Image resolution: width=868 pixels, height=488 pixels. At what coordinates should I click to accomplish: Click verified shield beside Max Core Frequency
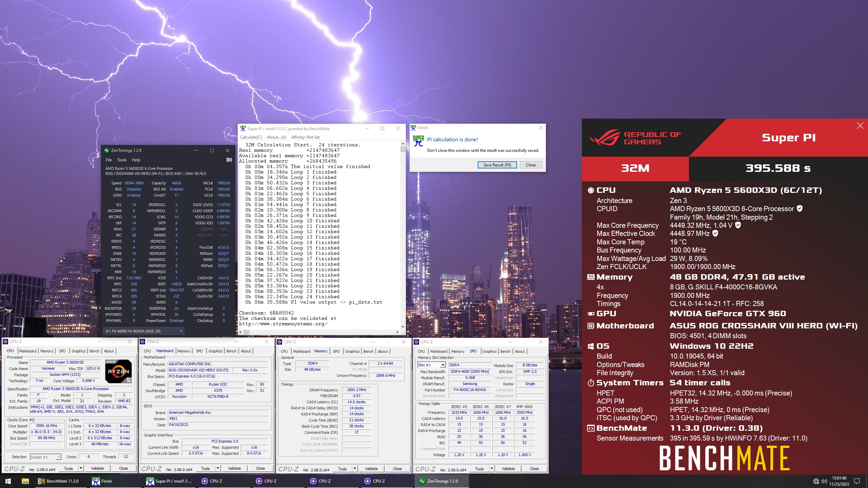pyautogui.click(x=738, y=225)
